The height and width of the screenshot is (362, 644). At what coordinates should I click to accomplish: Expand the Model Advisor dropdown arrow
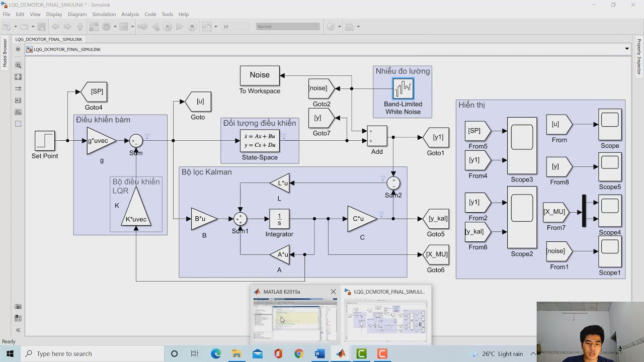pos(340,27)
